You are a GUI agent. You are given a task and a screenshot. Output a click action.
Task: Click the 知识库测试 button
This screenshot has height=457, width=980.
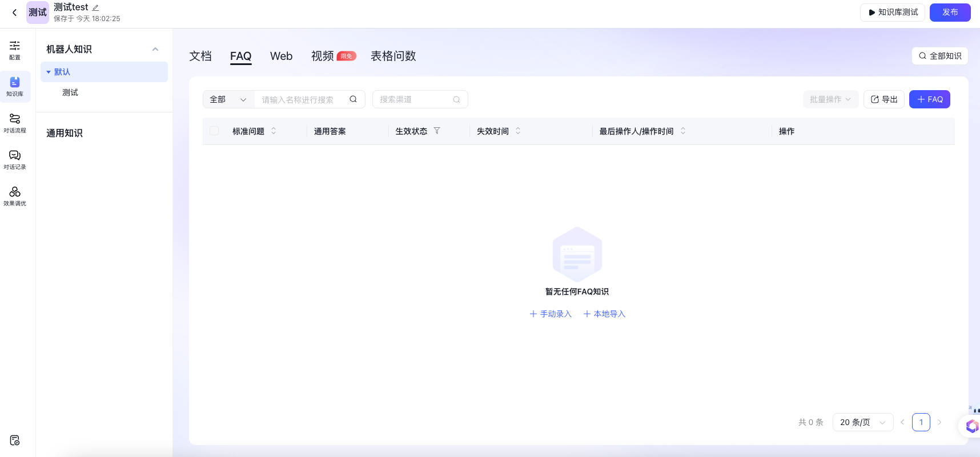(x=893, y=12)
